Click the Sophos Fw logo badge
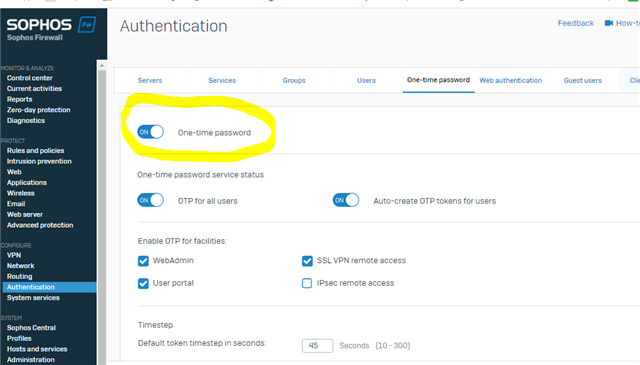Image resolution: width=640 pixels, height=365 pixels. pyautogui.click(x=87, y=24)
